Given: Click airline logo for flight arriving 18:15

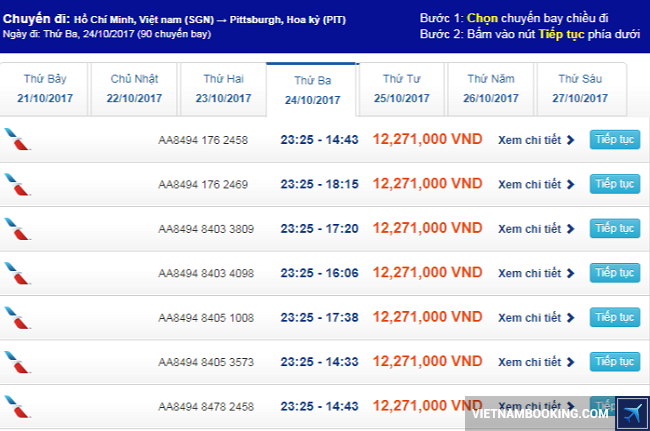Looking at the screenshot, I should [x=16, y=184].
